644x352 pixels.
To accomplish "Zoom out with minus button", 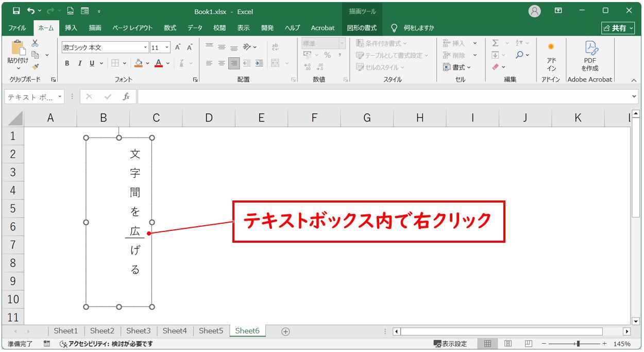I will [544, 344].
